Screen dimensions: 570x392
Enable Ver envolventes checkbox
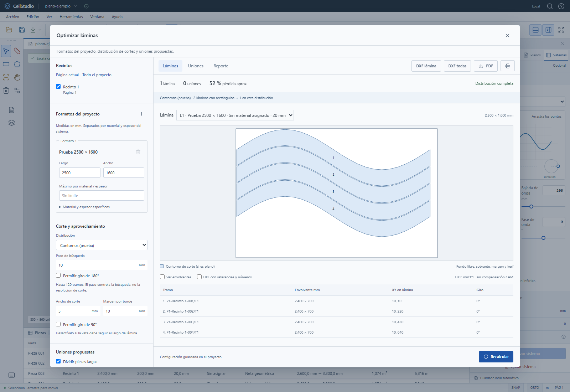click(162, 277)
